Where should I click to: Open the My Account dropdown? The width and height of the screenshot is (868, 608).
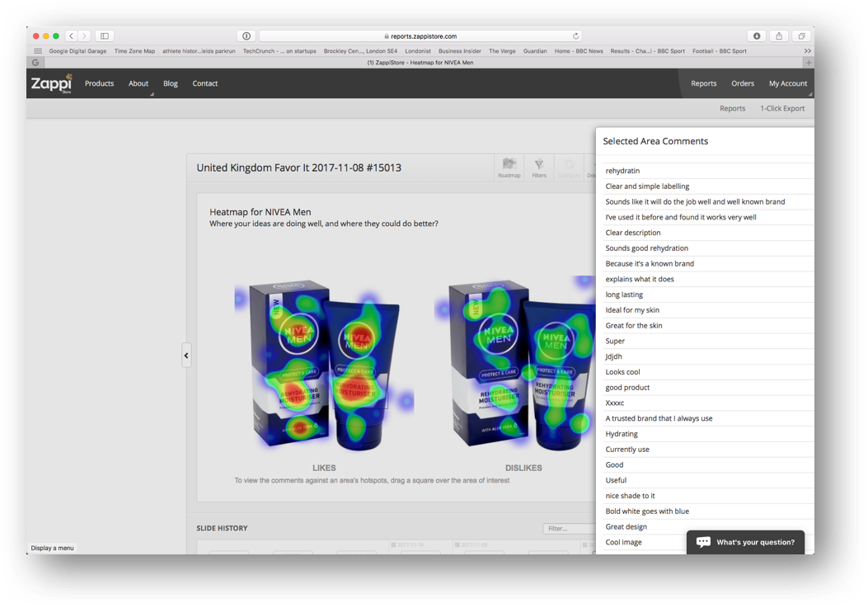click(x=787, y=82)
